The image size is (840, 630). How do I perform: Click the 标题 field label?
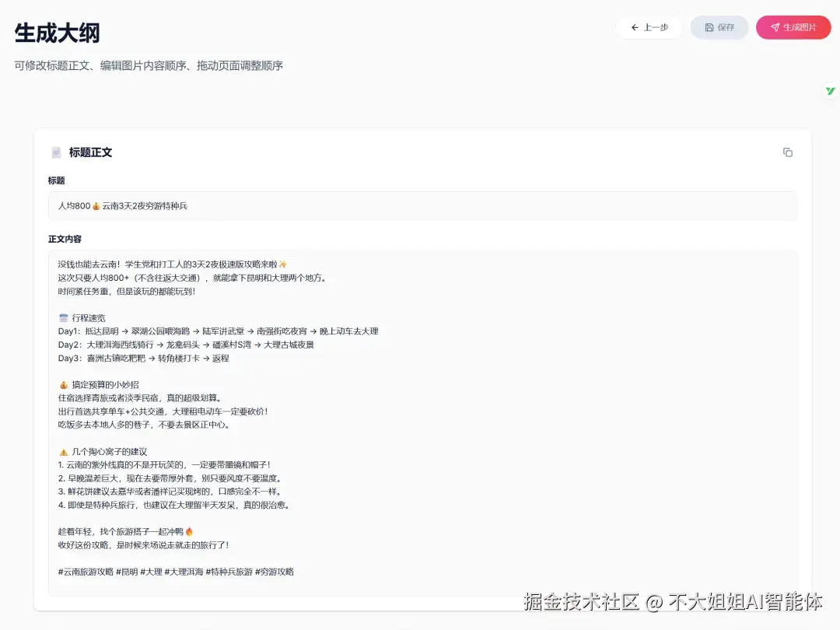[x=55, y=180]
